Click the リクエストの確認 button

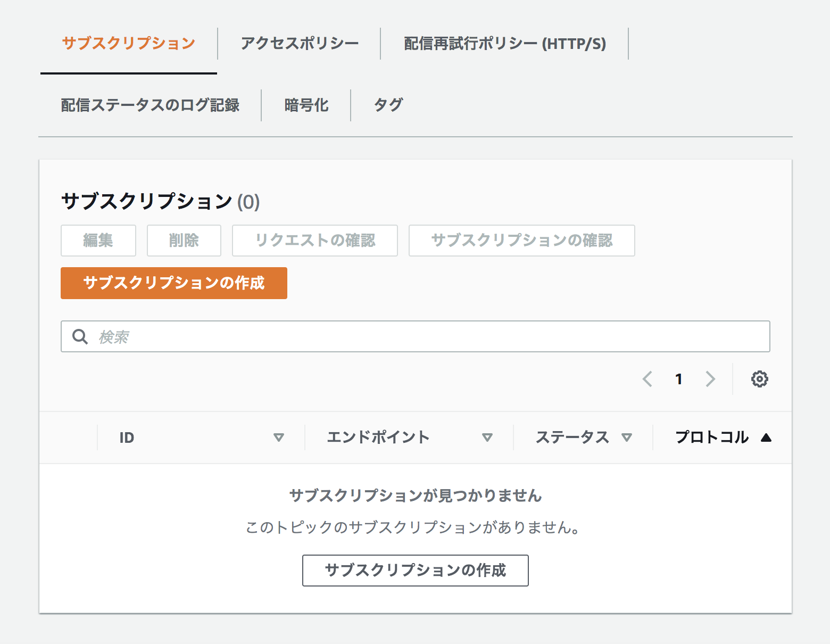point(314,241)
